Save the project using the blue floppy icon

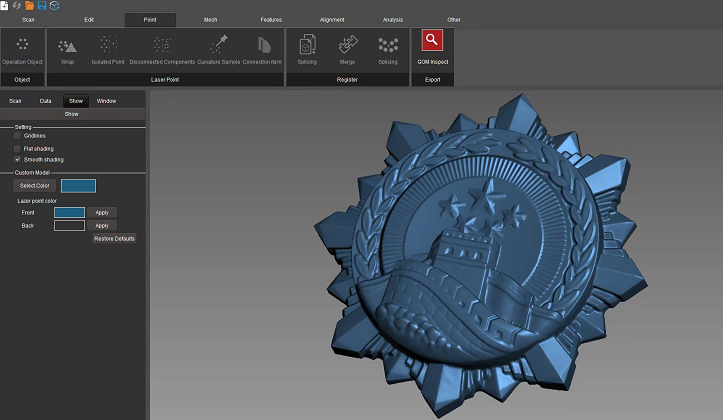click(x=42, y=6)
